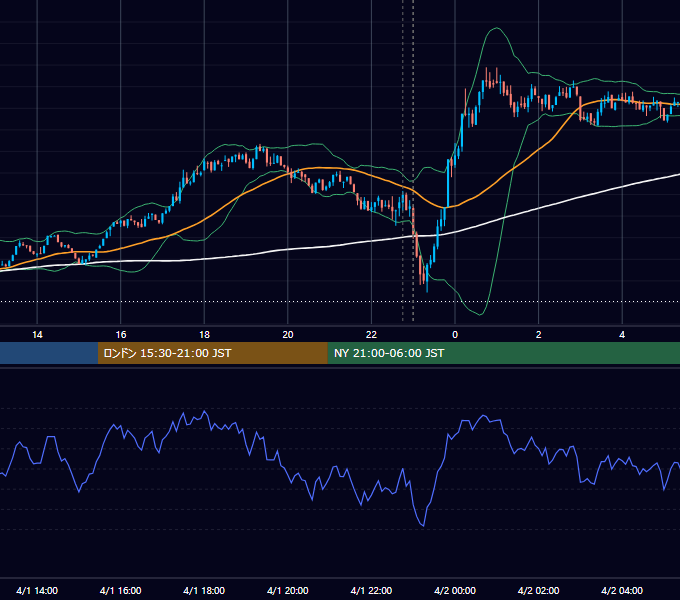Click the 22 hour label on price chart axis
680x600 pixels.
(x=371, y=335)
